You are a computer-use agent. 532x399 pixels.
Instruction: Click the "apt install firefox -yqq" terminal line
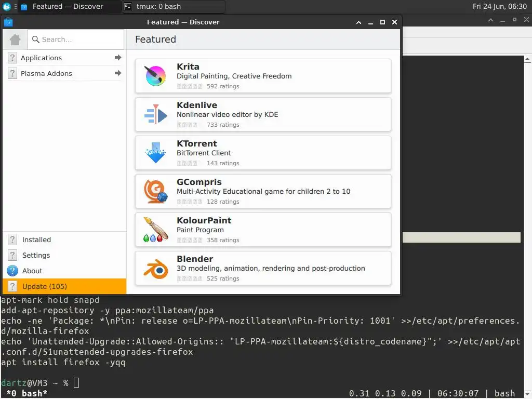coord(63,362)
